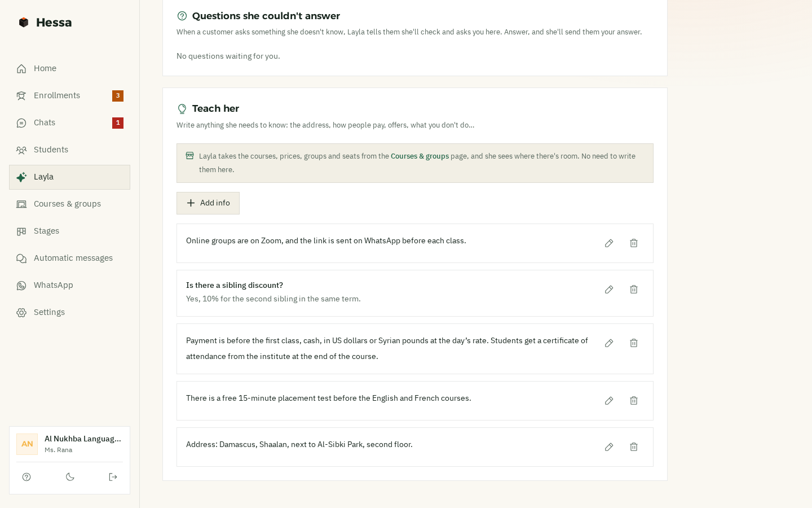Open the Enrollments page
Screen dimensions: 812x508
pos(69,96)
